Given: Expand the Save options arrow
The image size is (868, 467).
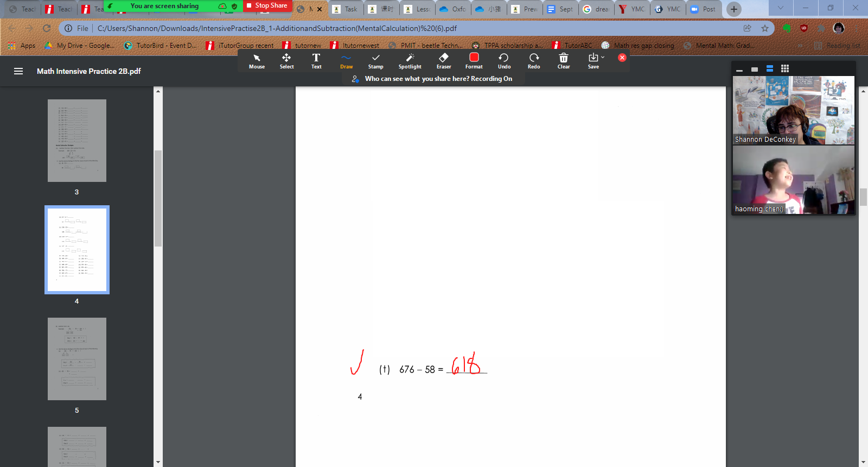Looking at the screenshot, I should 603,57.
